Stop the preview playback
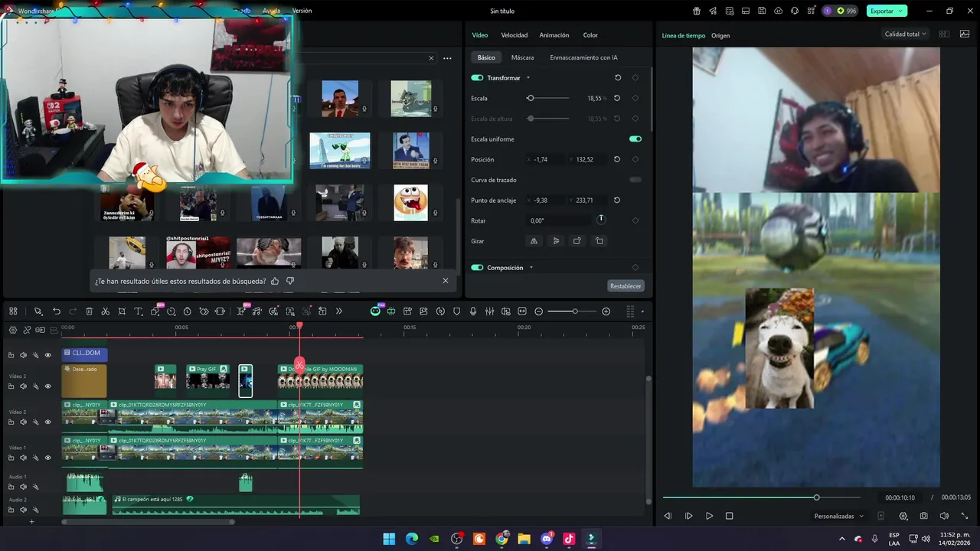This screenshot has width=980, height=551. [x=729, y=516]
